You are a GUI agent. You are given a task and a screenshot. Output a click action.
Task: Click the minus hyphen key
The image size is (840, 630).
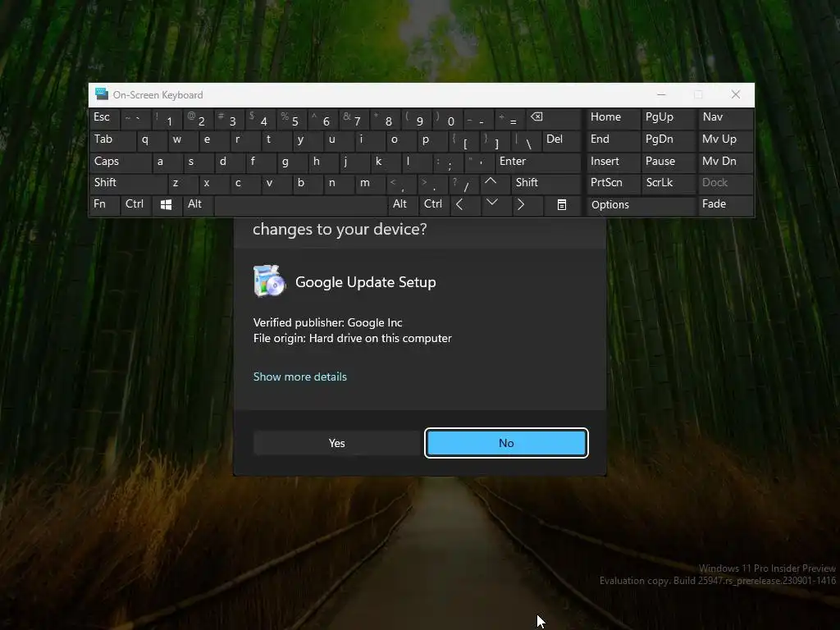478,119
